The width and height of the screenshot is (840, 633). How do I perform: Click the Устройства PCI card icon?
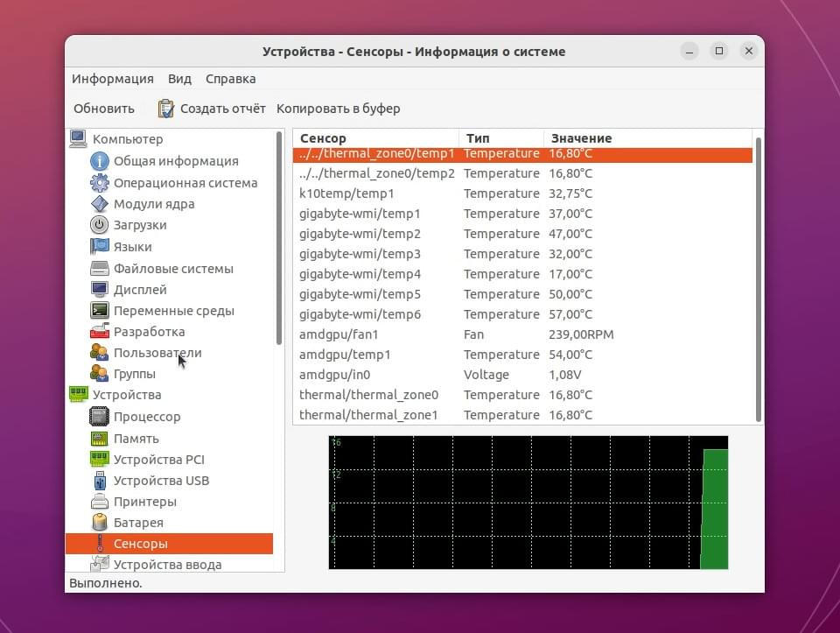pos(99,460)
